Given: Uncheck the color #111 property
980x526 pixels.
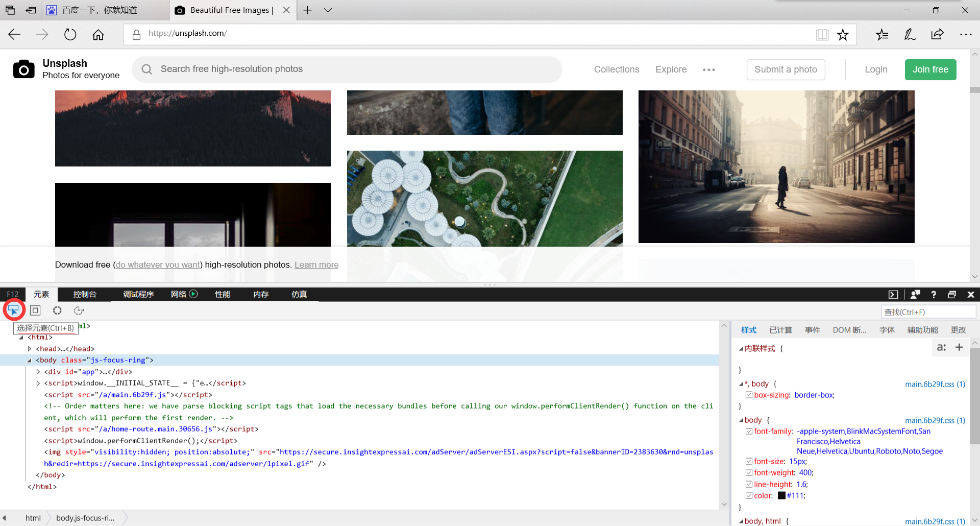Looking at the screenshot, I should coord(749,495).
